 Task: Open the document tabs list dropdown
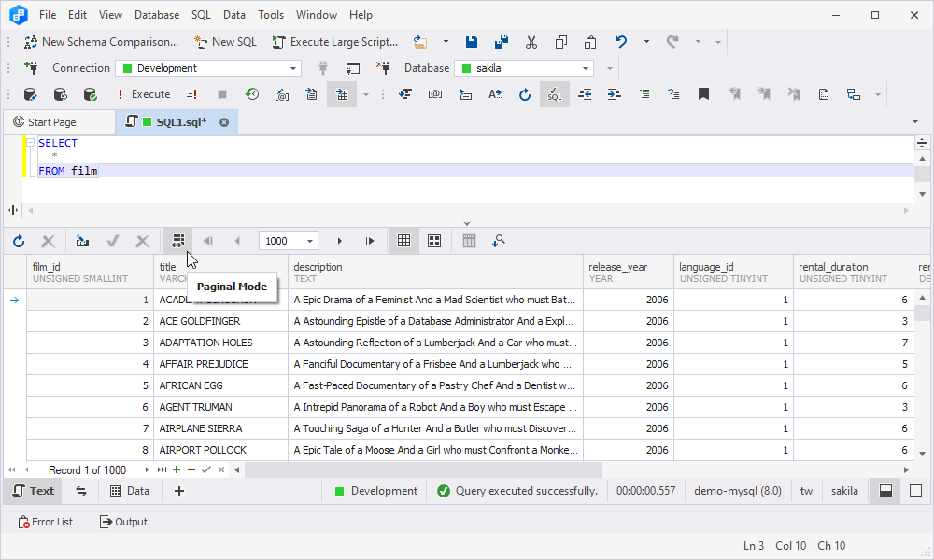pyautogui.click(x=915, y=122)
